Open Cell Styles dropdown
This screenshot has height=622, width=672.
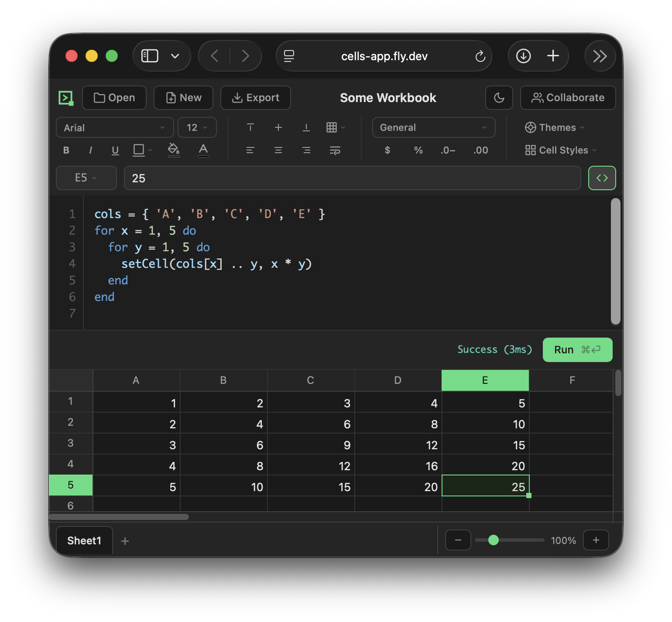coord(561,150)
